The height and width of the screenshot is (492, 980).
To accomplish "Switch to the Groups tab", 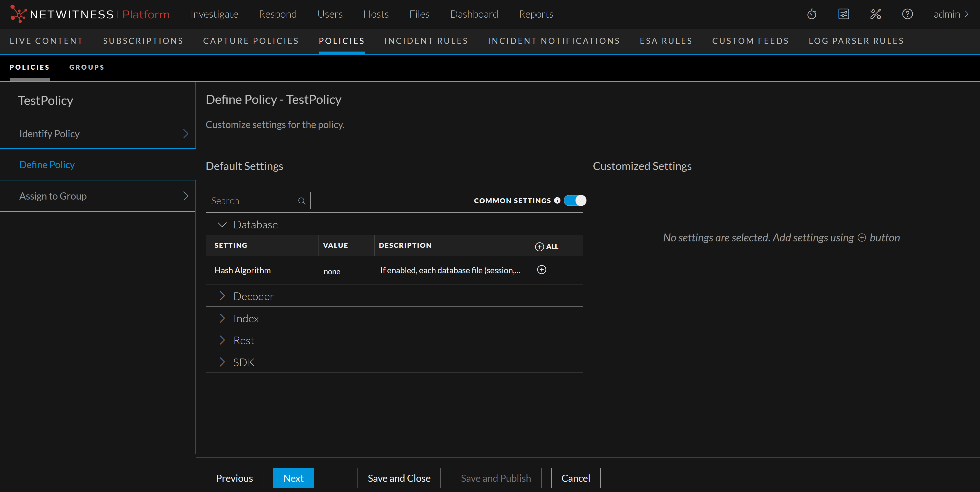I will coord(87,67).
